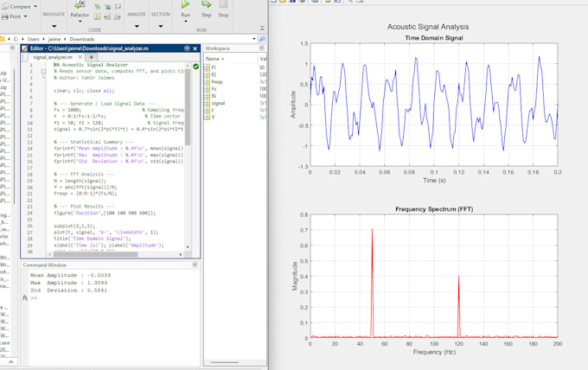The width and height of the screenshot is (588, 370).
Task: Click the Value column header in the Workspace
Action: pyautogui.click(x=263, y=59)
